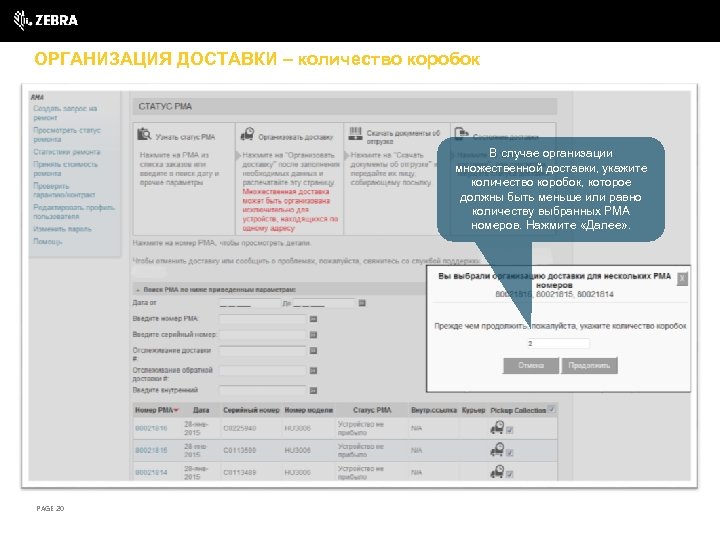
Task: Click the 'Отмена' button in the dialog
Action: click(531, 366)
